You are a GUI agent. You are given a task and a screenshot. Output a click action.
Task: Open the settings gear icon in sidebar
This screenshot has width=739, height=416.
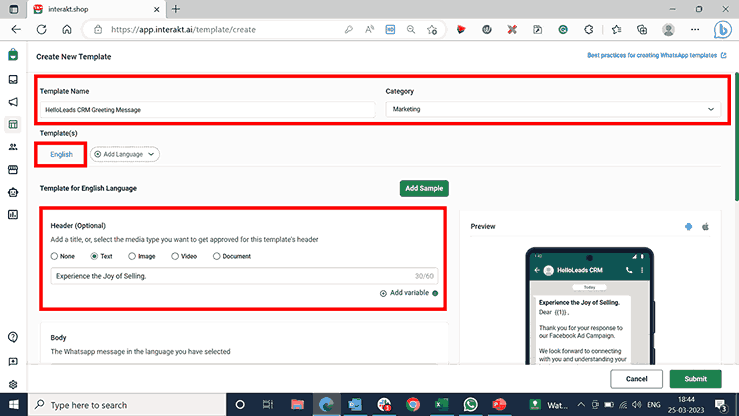[13, 384]
